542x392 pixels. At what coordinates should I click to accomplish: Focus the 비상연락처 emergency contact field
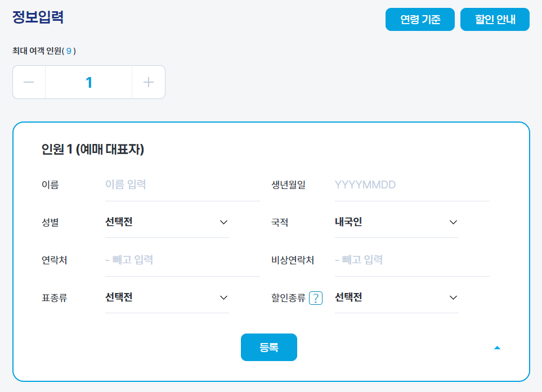point(412,260)
